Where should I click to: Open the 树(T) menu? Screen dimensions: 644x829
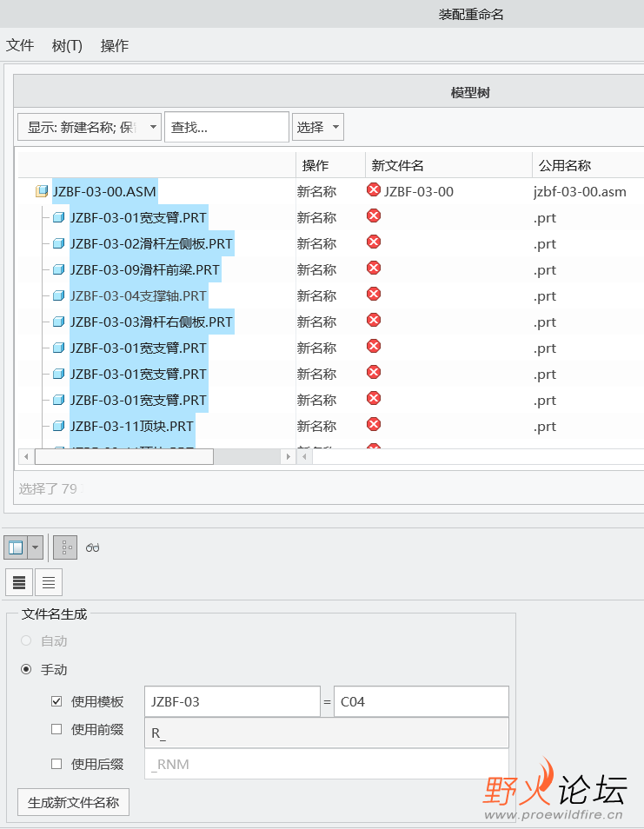coord(67,45)
